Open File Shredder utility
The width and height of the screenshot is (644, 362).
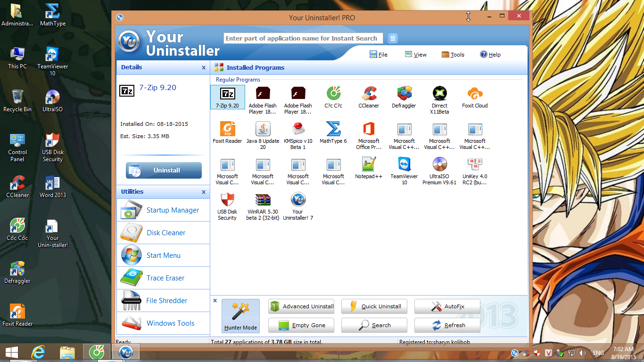[x=163, y=301]
